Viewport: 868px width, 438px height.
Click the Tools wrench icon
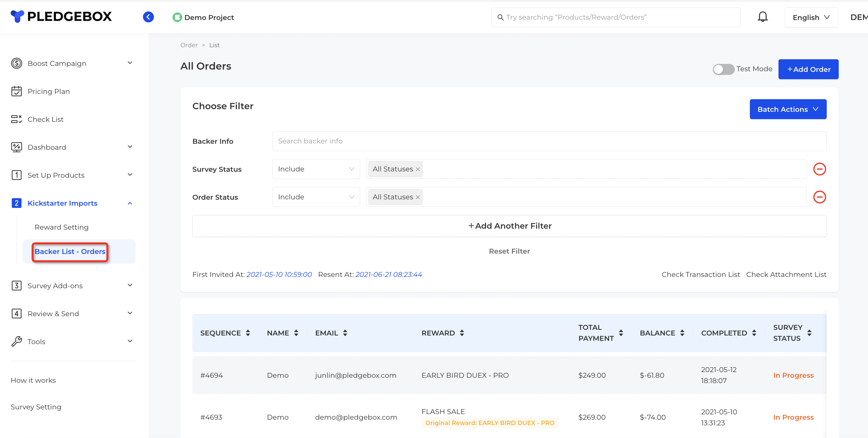tap(17, 341)
